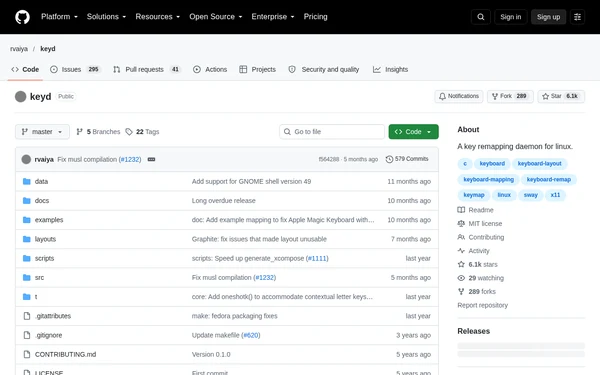This screenshot has width=600, height=375.
Task: Click the forks icon in About
Action: pos(461,292)
